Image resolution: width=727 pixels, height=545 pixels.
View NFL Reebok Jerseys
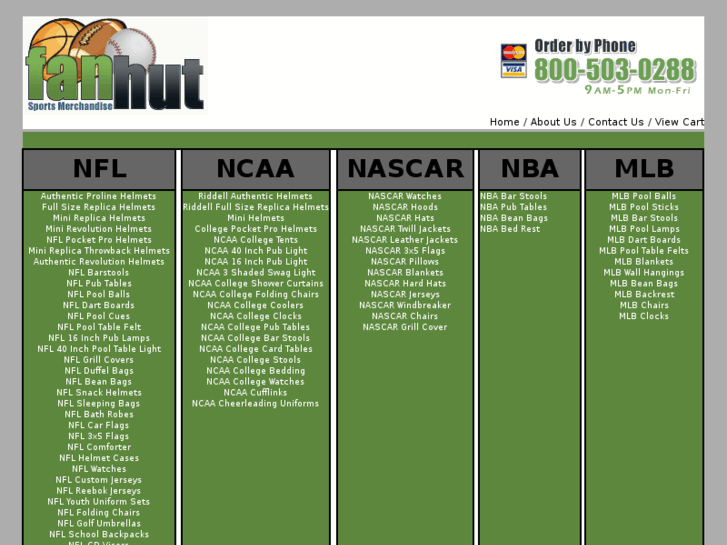[x=98, y=491]
